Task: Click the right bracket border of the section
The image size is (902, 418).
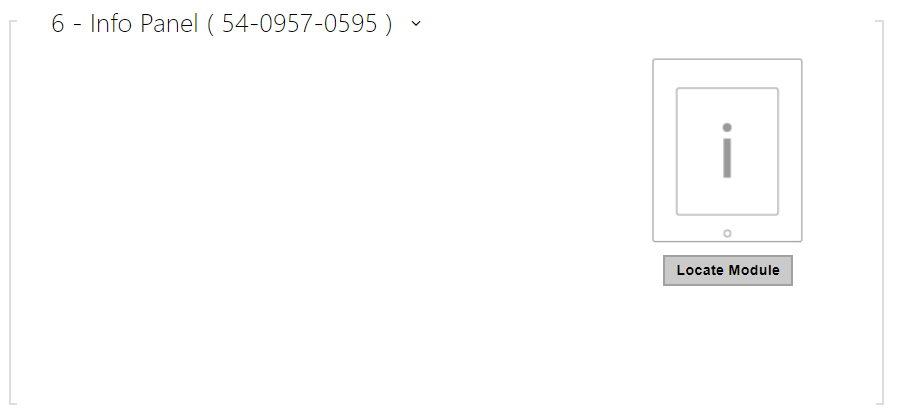Action: 882,213
